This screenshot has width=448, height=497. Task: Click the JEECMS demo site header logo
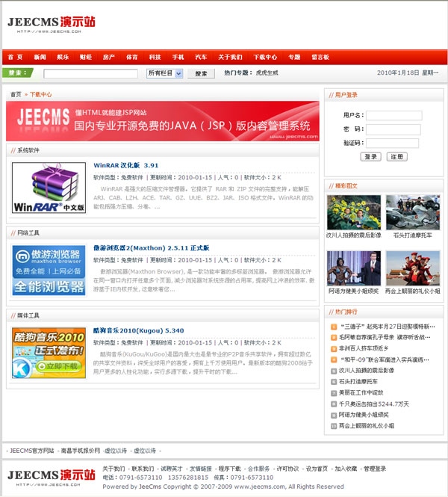52,25
